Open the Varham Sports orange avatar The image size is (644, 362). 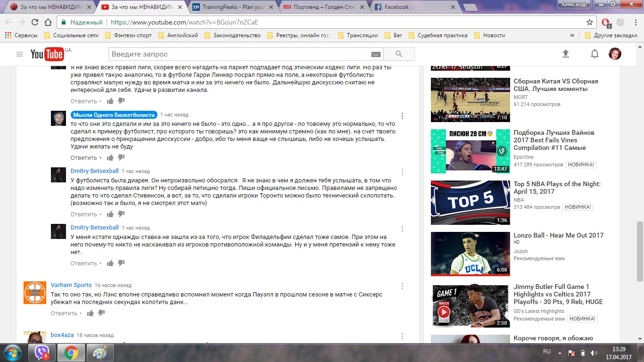click(x=35, y=292)
